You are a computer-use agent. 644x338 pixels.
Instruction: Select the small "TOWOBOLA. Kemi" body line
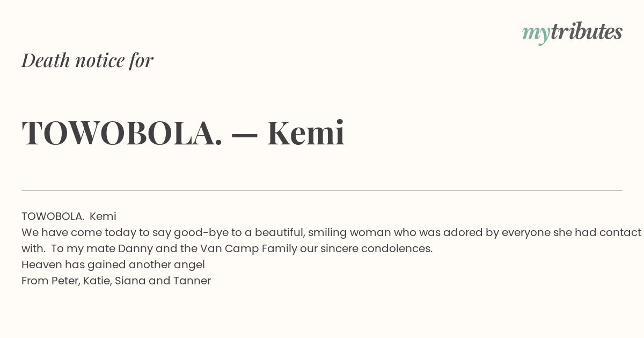click(x=69, y=216)
